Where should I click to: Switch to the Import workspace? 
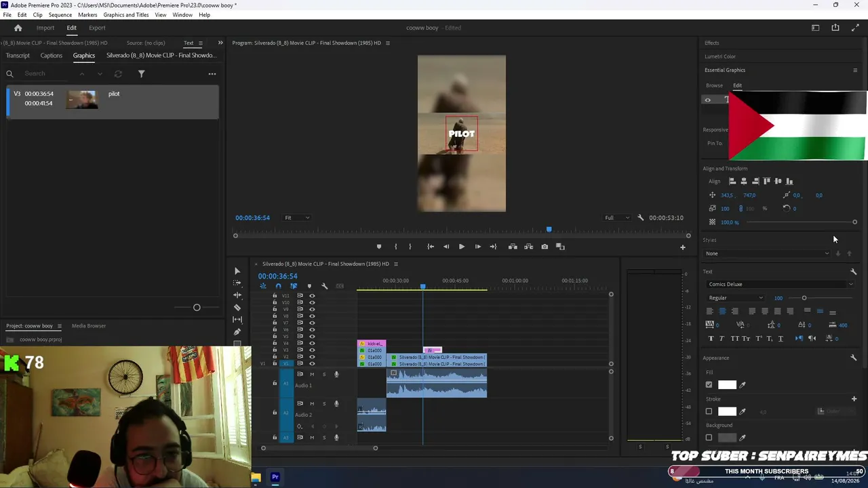click(x=45, y=28)
